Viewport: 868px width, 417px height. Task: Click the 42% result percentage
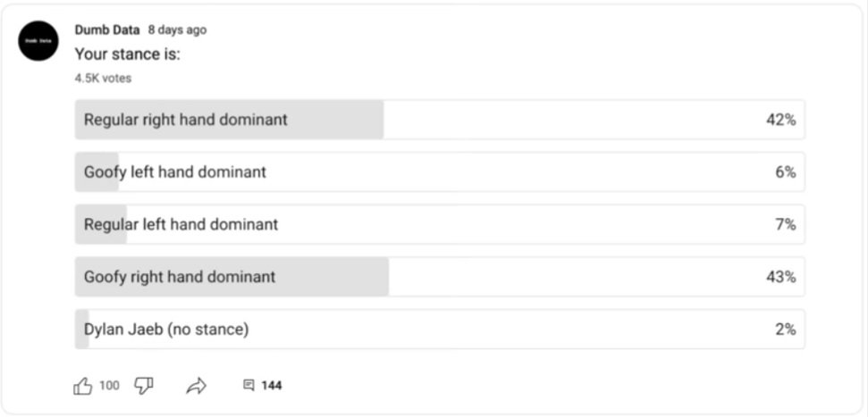781,120
